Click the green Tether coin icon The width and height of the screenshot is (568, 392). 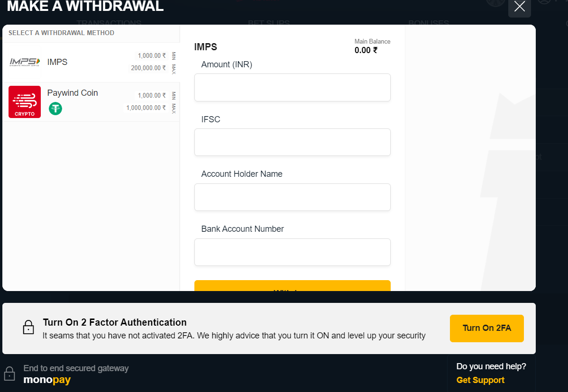(x=55, y=109)
